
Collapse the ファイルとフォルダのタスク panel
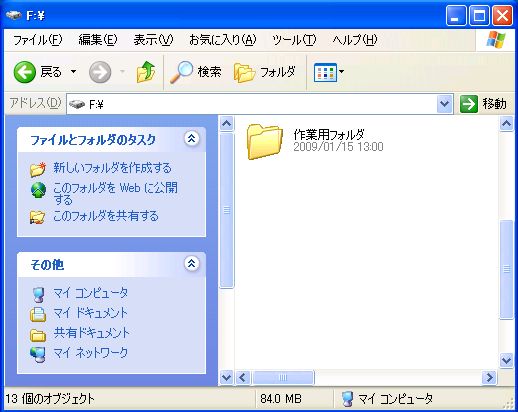[192, 138]
